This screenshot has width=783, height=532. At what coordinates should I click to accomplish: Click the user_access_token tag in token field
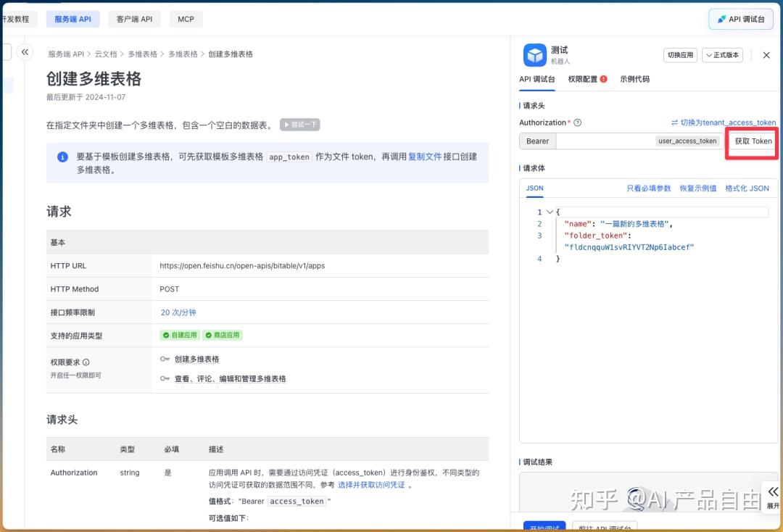687,141
